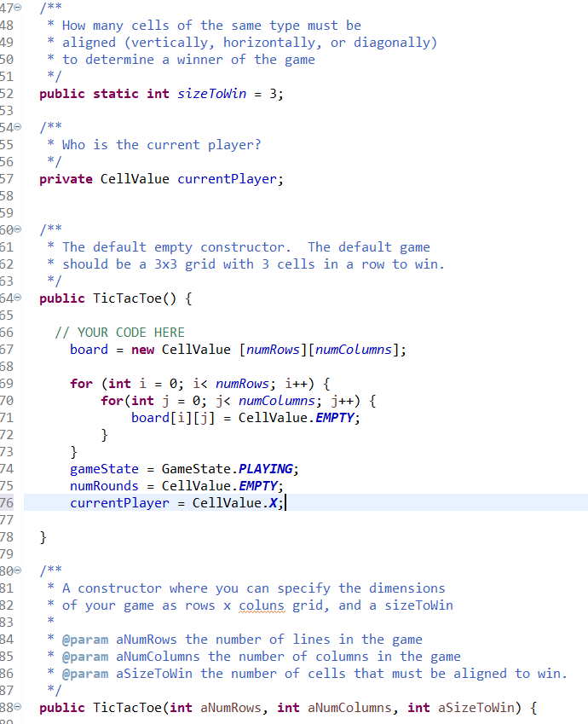Click the 'new' keyword on line 67

142,350
